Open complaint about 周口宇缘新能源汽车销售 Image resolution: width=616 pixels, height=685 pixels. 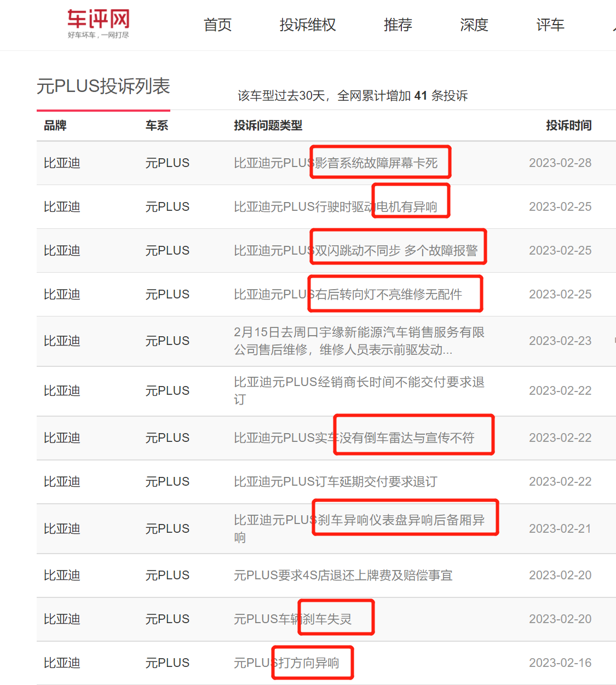(x=359, y=341)
